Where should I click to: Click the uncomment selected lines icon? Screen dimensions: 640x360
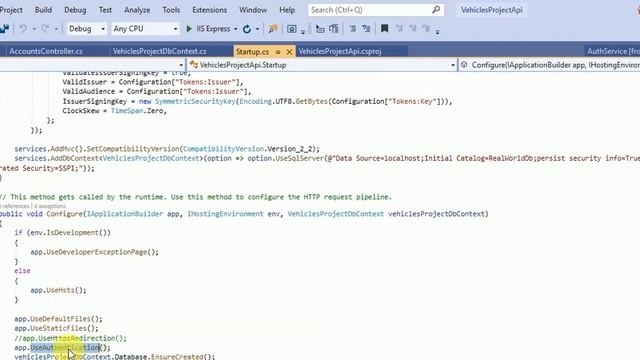pyautogui.click(x=366, y=29)
